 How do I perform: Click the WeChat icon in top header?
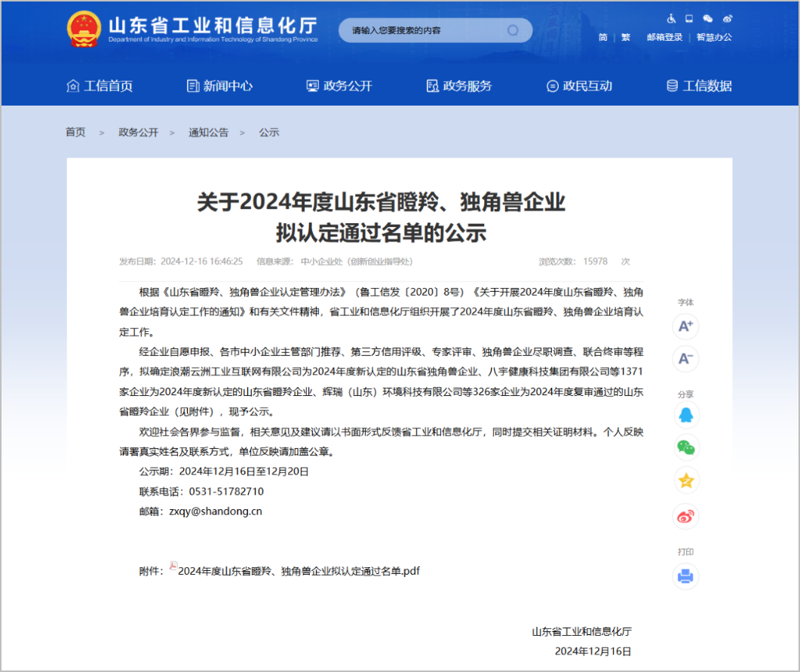pos(708,18)
